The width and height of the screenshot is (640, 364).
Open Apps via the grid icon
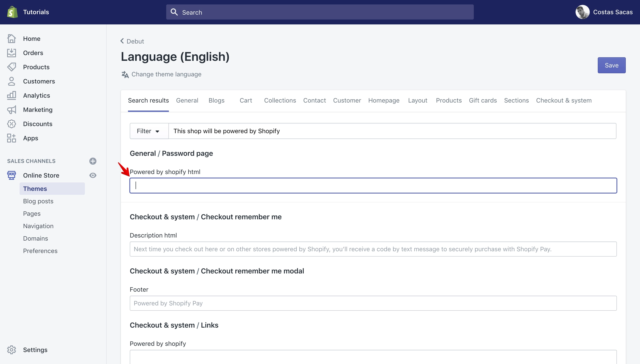coord(12,138)
